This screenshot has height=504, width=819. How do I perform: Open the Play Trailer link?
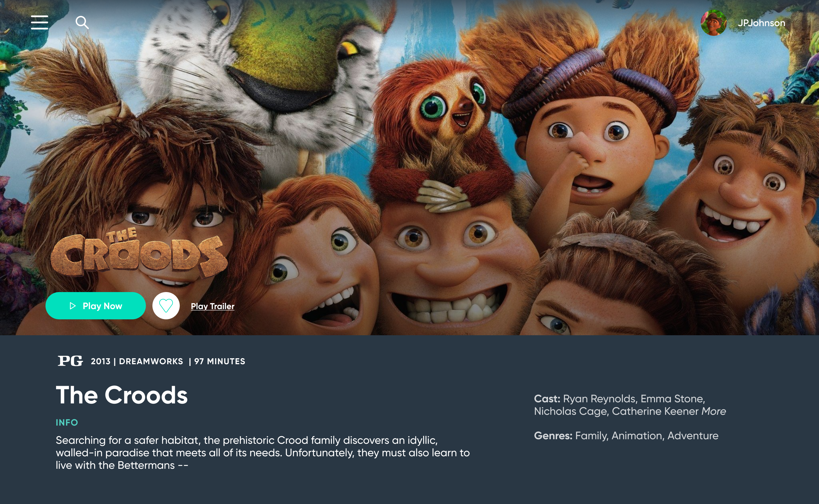click(x=212, y=306)
